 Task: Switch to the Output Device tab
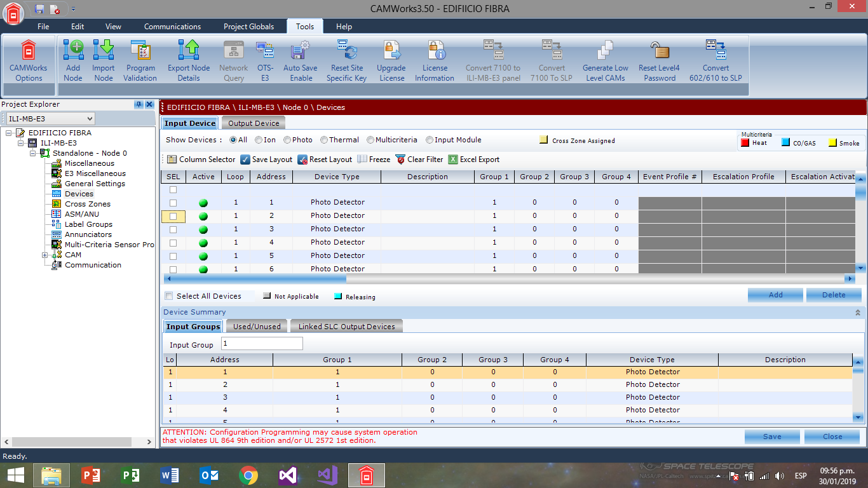[x=254, y=123]
